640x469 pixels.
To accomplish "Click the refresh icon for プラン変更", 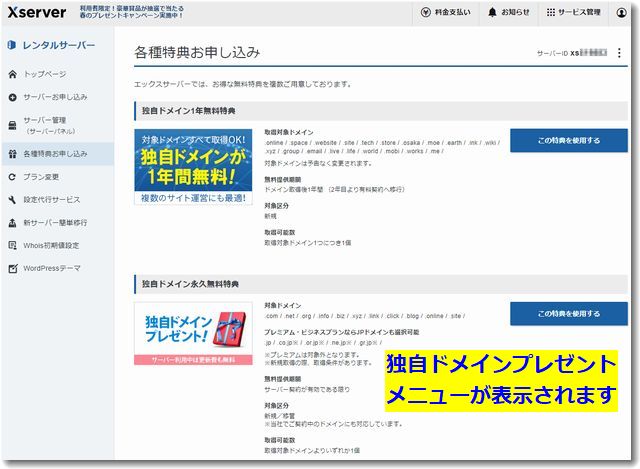I will [x=12, y=177].
